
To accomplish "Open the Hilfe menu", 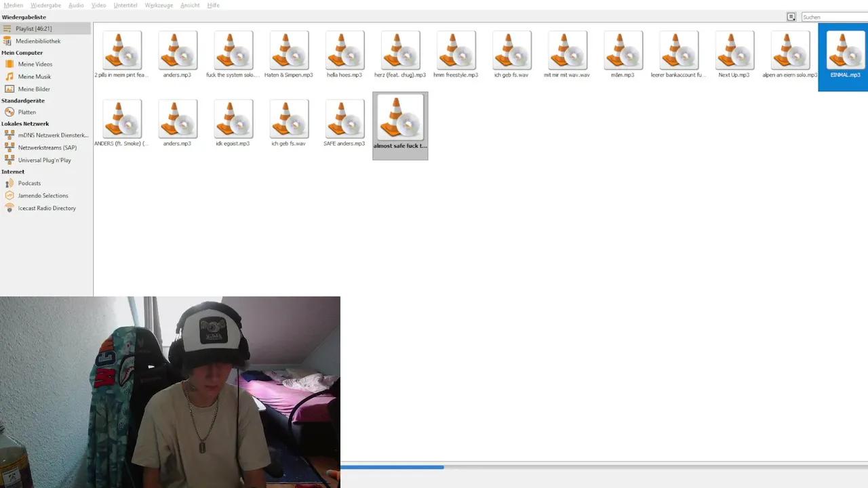I will (x=213, y=5).
